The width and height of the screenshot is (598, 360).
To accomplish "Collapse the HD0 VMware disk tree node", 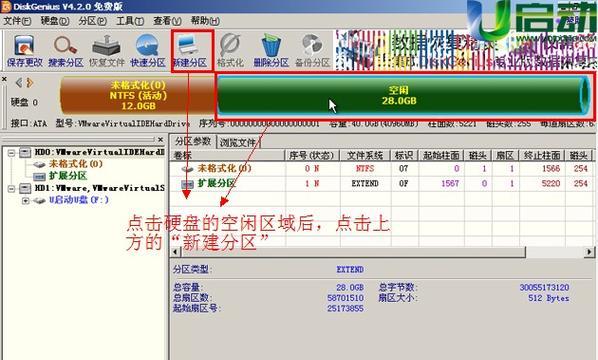I will [x=11, y=153].
